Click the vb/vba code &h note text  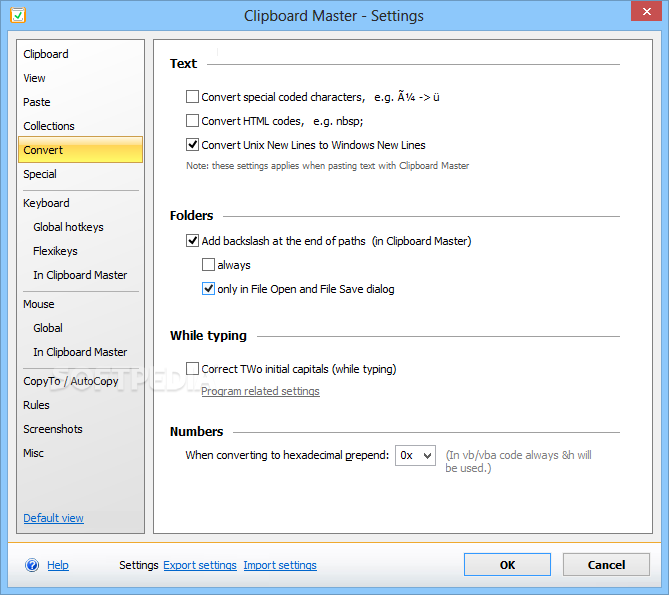pyautogui.click(x=518, y=461)
